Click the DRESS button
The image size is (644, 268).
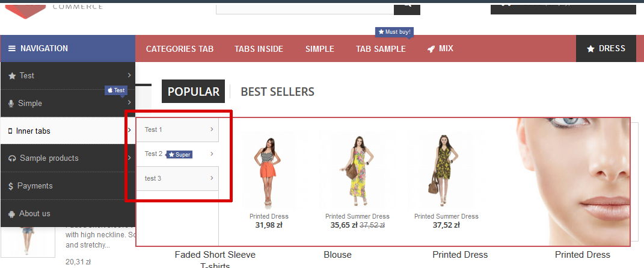[x=606, y=49]
